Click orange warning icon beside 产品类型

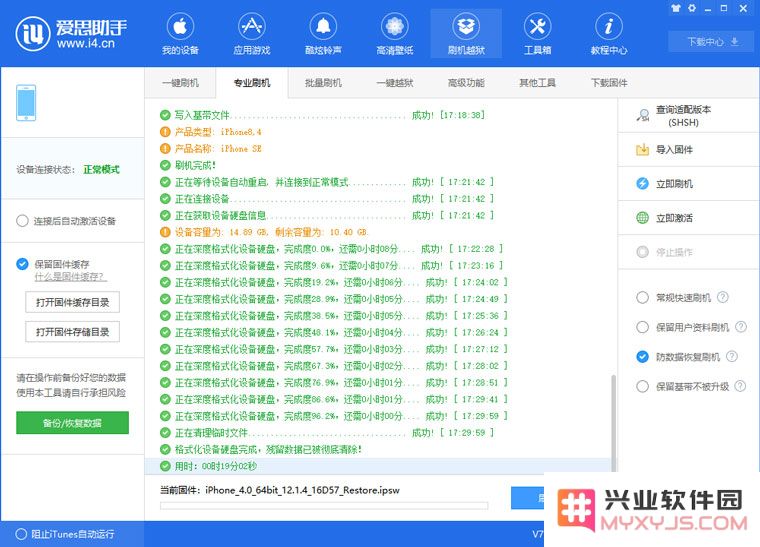pos(165,132)
